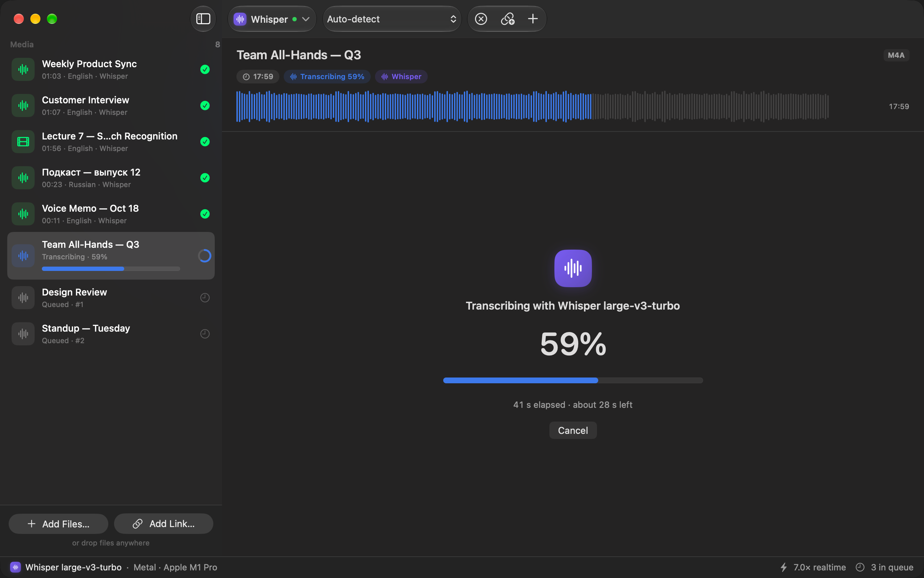Click the spinner on Team All-Hands row
Image resolution: width=924 pixels, height=578 pixels.
(x=205, y=256)
